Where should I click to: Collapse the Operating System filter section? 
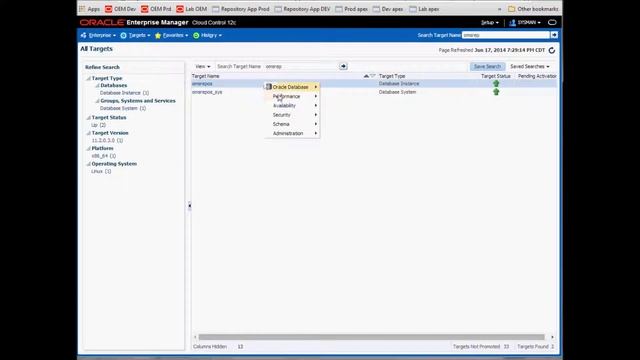coord(88,164)
